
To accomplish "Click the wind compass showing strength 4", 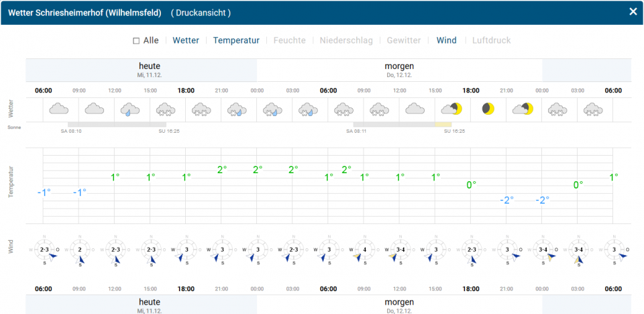I will pos(364,250).
